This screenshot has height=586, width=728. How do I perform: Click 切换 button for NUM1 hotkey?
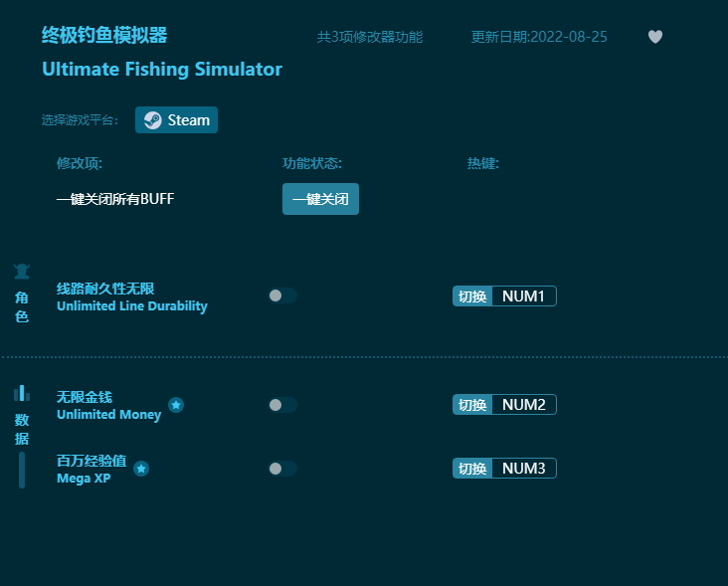(x=472, y=296)
